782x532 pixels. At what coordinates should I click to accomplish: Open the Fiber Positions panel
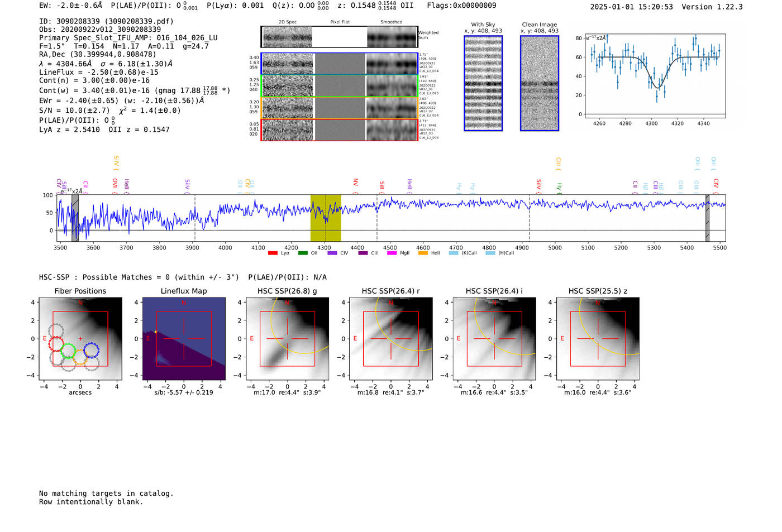pos(80,339)
